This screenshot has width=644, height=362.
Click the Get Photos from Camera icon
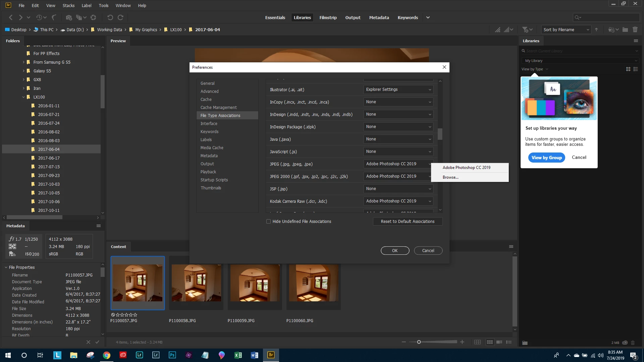69,17
